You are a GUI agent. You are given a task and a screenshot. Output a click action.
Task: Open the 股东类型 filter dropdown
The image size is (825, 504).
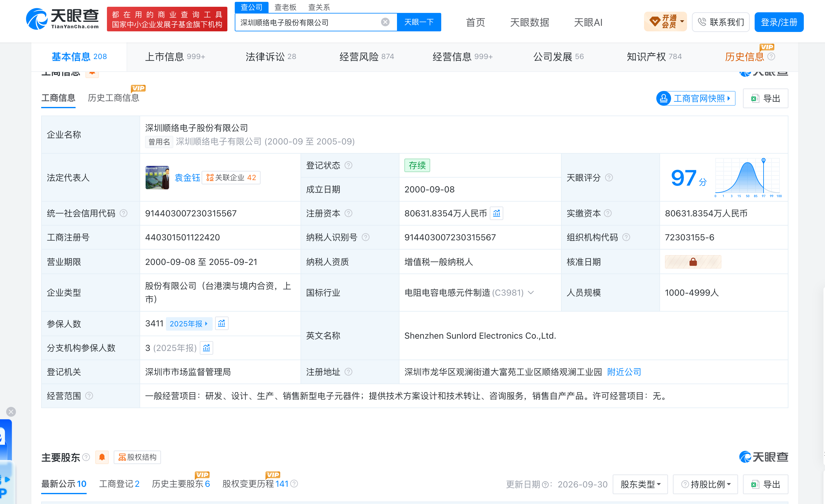point(640,484)
